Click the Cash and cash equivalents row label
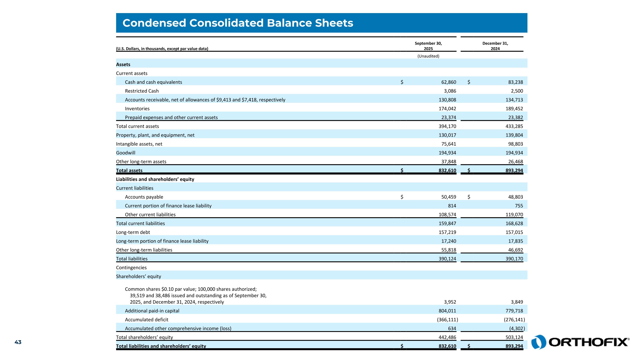Viewport: 644px width, 362px height. [x=153, y=82]
